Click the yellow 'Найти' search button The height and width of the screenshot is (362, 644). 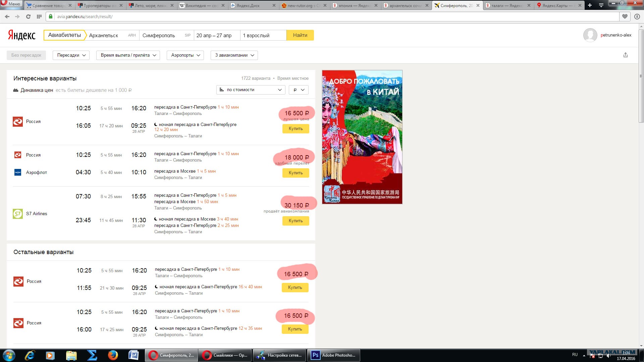click(x=300, y=35)
